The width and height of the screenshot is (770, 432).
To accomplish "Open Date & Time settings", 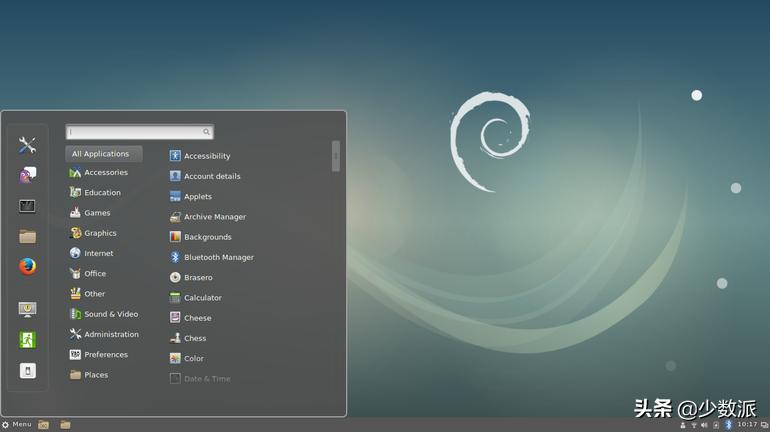I will point(200,378).
